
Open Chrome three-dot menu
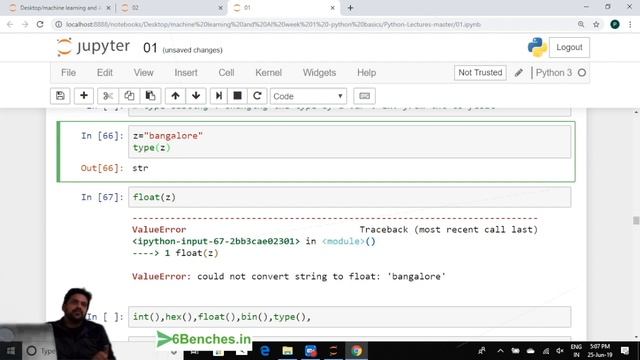(630, 24)
